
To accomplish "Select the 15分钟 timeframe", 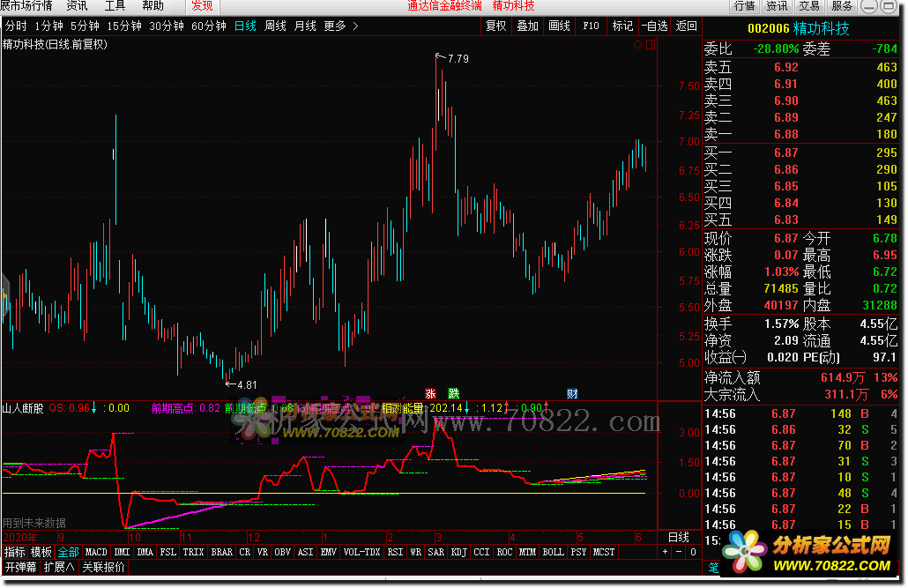I will 124,26.
